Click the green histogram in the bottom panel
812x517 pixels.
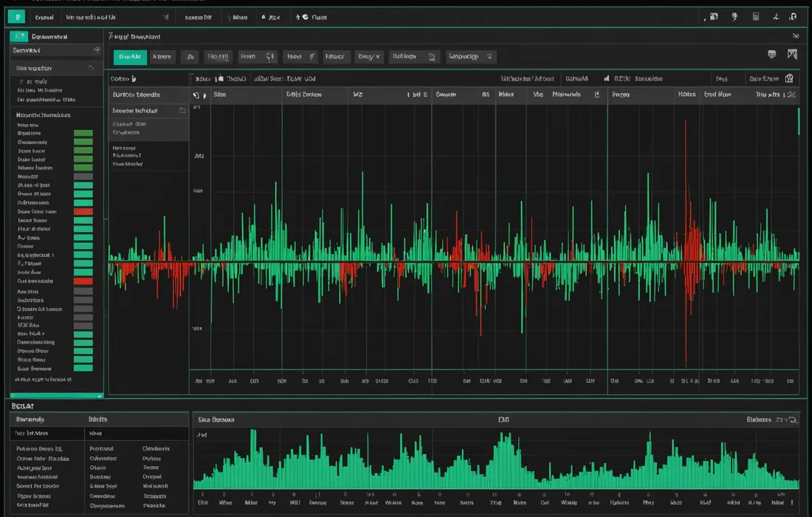496,460
